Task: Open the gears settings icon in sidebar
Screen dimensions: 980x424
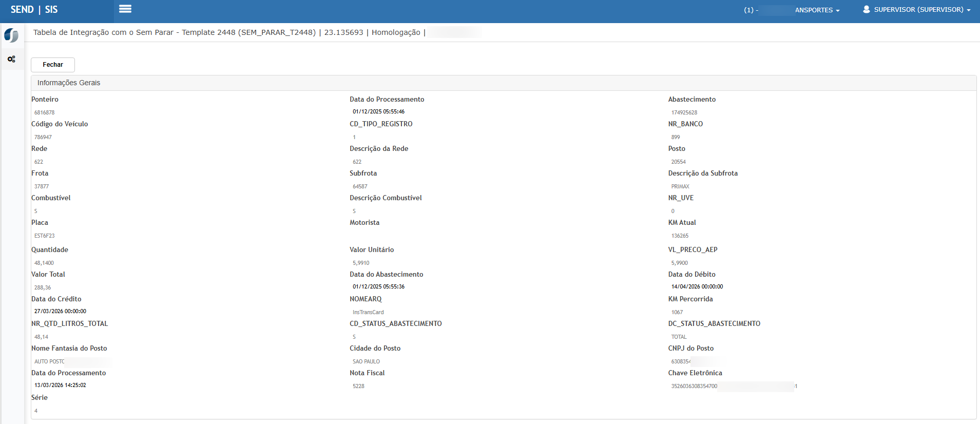Action: [x=11, y=60]
